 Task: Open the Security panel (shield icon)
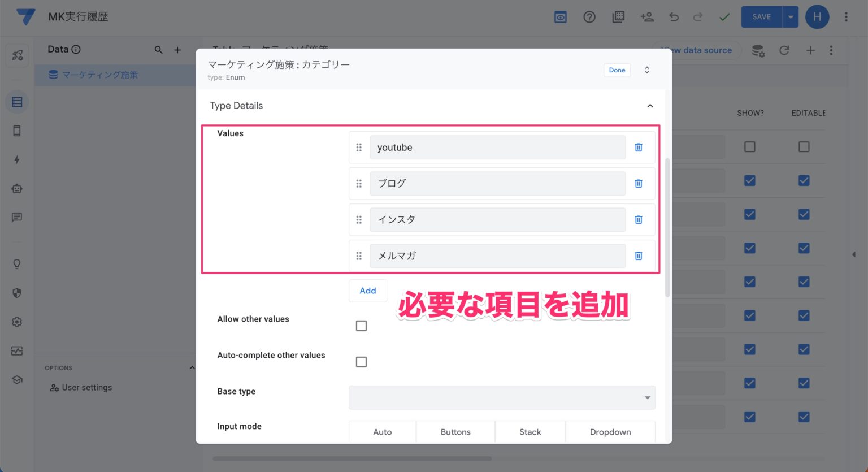pyautogui.click(x=17, y=293)
